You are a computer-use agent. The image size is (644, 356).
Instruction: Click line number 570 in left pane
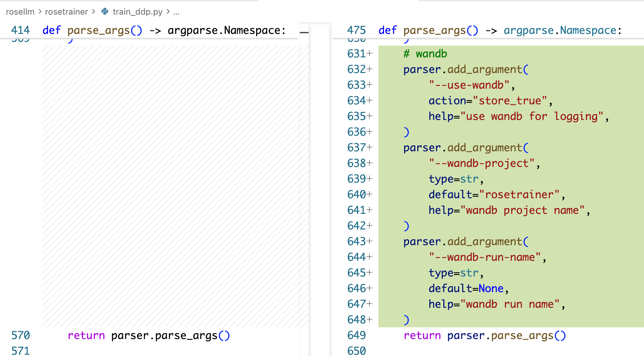tap(21, 335)
